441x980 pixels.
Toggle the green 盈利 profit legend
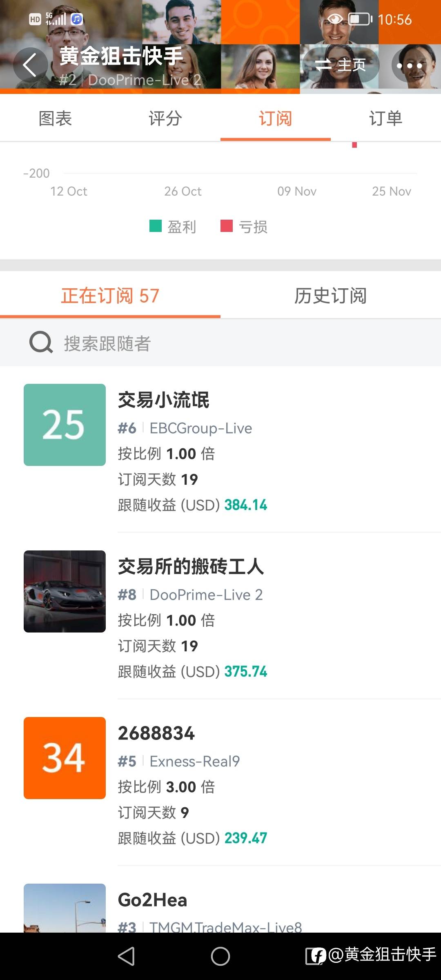[173, 227]
